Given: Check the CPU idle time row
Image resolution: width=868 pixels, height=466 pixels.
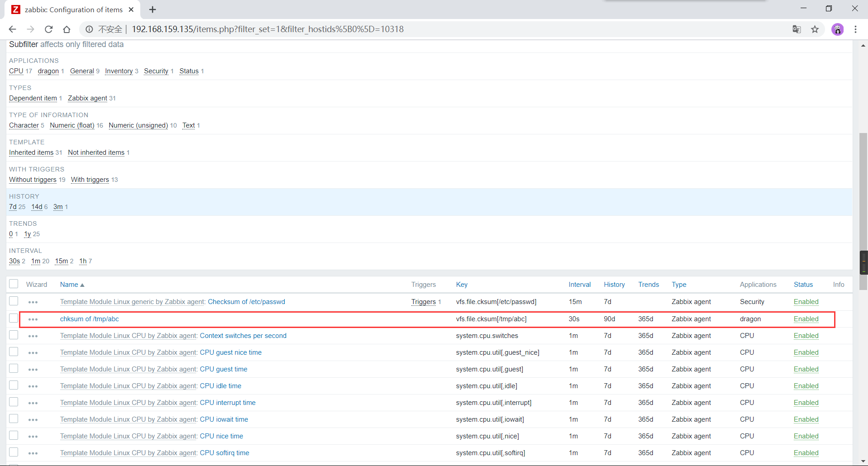Looking at the screenshot, I should pyautogui.click(x=14, y=385).
